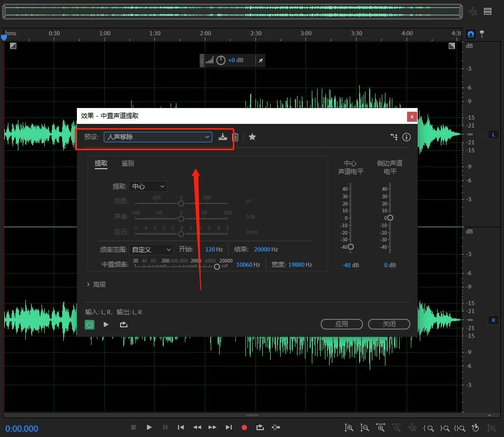504x437 pixels.
Task: Click zoom in amplitude icon
Action: [349, 428]
